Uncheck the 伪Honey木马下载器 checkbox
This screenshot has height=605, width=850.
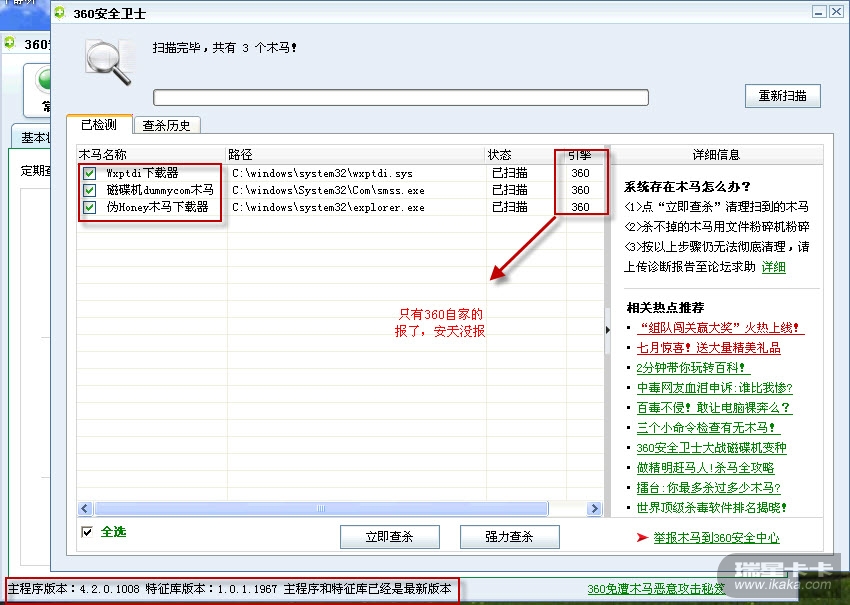click(89, 207)
